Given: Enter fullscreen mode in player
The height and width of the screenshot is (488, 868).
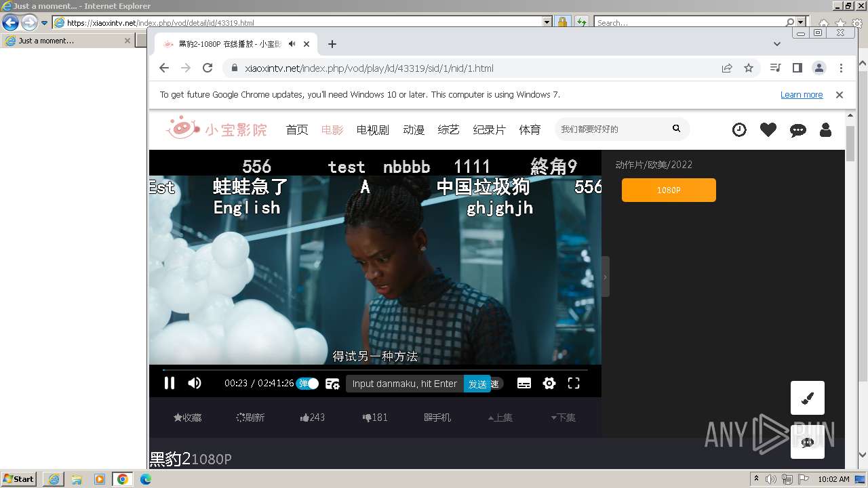Looking at the screenshot, I should (574, 384).
